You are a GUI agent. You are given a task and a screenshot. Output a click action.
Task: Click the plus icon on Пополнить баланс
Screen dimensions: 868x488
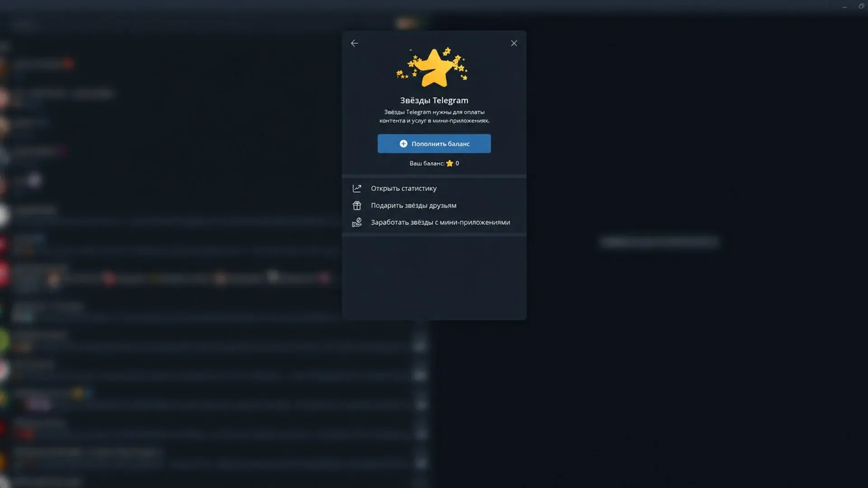pyautogui.click(x=403, y=144)
